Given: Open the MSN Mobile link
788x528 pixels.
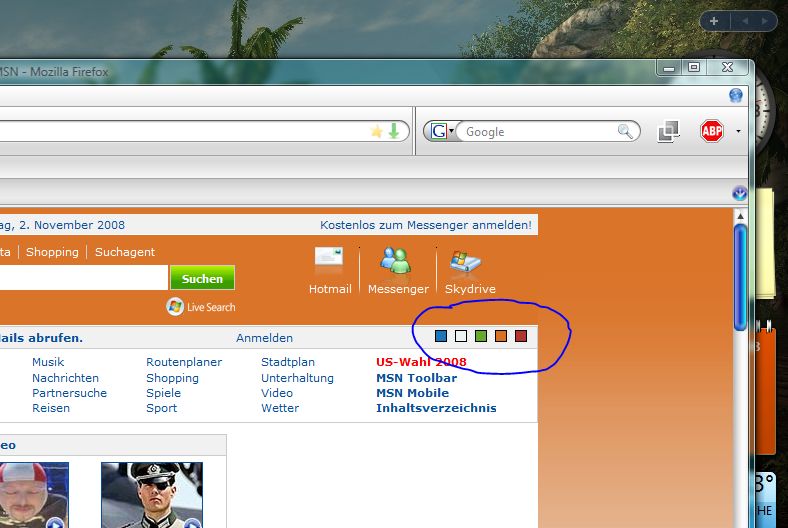Looking at the screenshot, I should 413,393.
